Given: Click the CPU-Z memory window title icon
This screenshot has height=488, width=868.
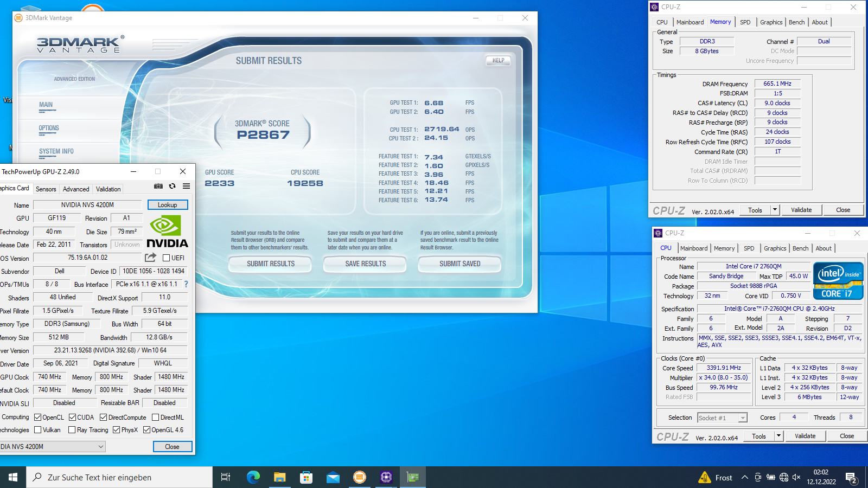Looking at the screenshot, I should click(654, 7).
